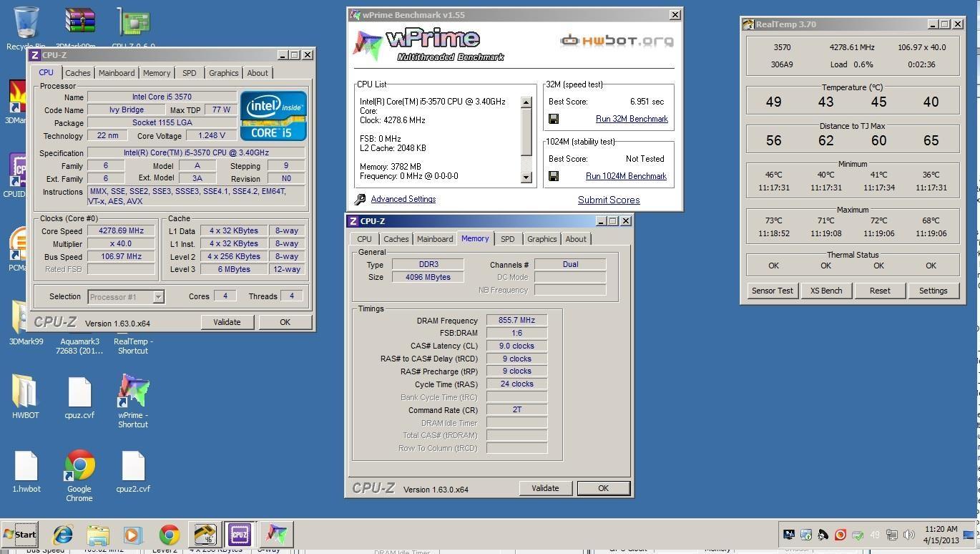Switch to Mainboard tab in left CPU-Z
The image size is (980, 554).
[x=117, y=73]
